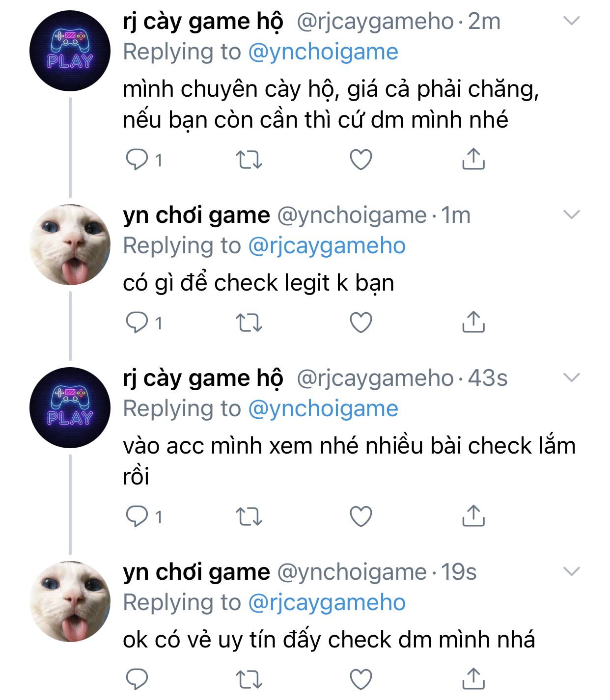610x700 pixels.
Task: Share the first tweet in the thread
Action: [473, 159]
